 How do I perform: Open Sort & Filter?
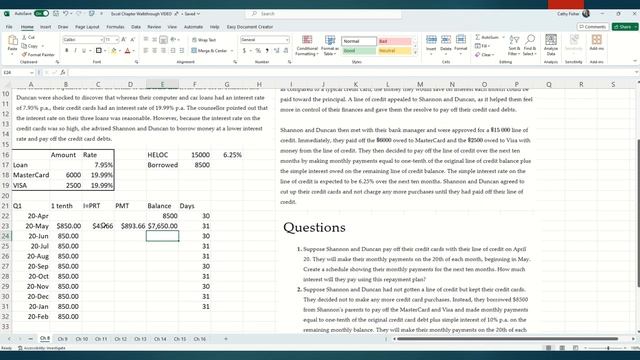tap(514, 45)
